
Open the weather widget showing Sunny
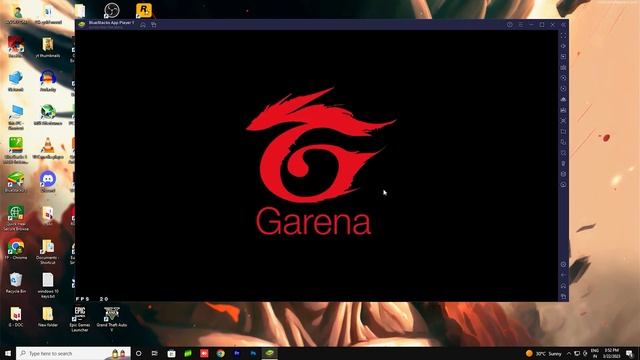click(544, 353)
